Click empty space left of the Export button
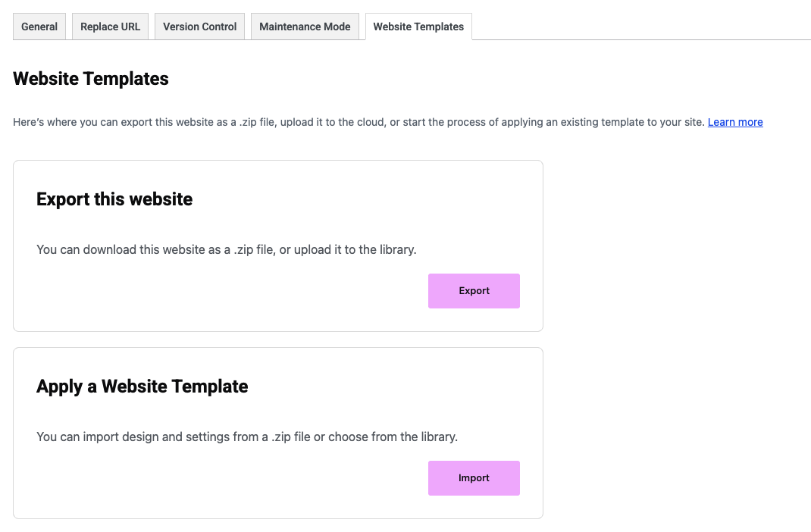Image resolution: width=811 pixels, height=532 pixels. (x=227, y=292)
